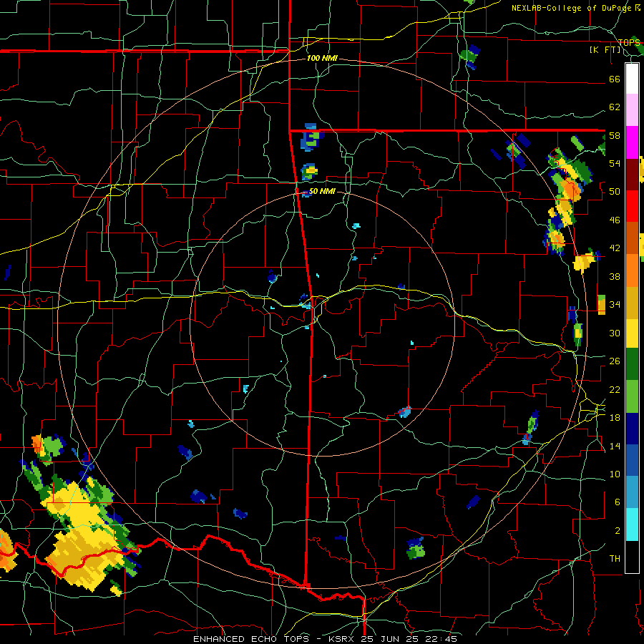Select the "54" legend value
644x644 pixels.
click(x=615, y=163)
